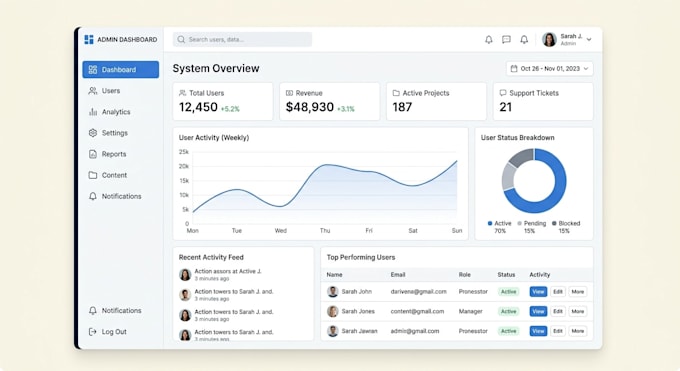Image resolution: width=680 pixels, height=371 pixels.
Task: Open the chat messages icon in header
Action: [x=506, y=39]
